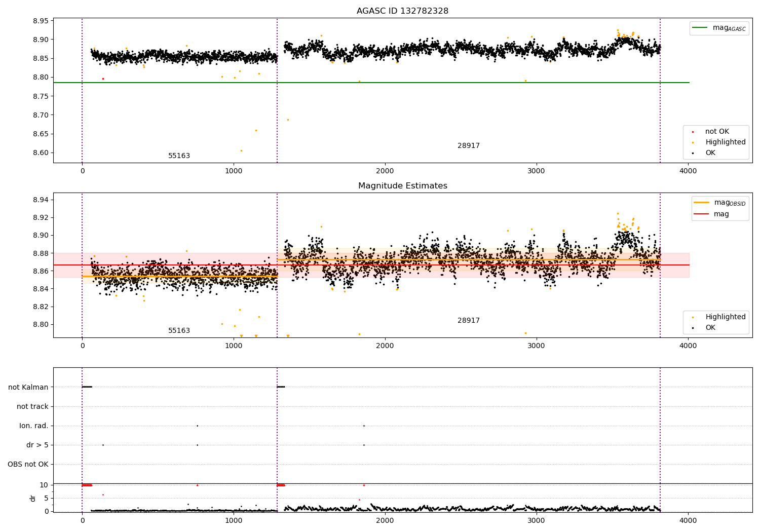Click the 'OBS not OK' axis label

click(x=28, y=464)
